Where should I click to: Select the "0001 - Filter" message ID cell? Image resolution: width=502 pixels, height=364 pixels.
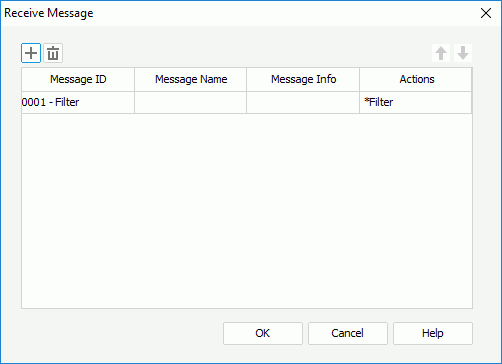tap(78, 102)
